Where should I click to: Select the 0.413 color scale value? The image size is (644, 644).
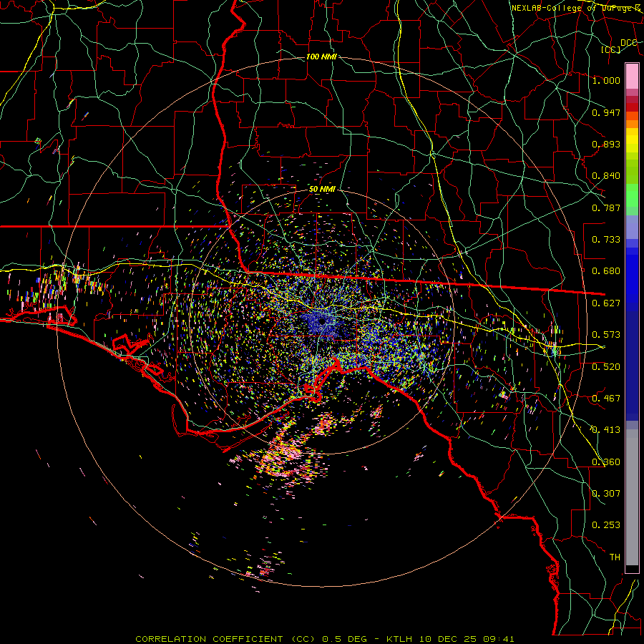tap(606, 429)
